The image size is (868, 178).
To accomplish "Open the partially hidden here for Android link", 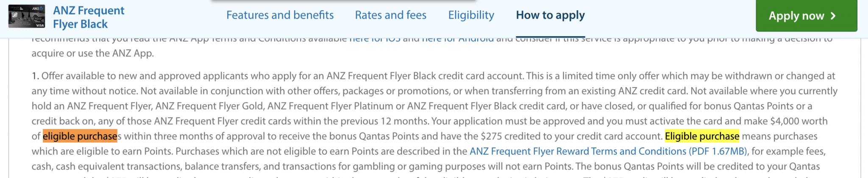I will 458,40.
